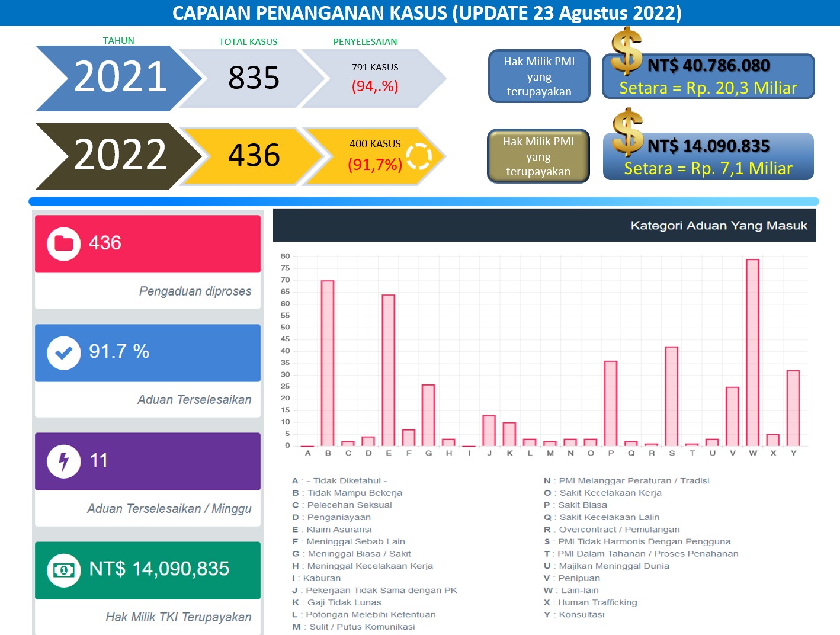Image resolution: width=840 pixels, height=635 pixels.
Task: Click legend entry A : - Tidak Diketahui -
Action: point(339,481)
